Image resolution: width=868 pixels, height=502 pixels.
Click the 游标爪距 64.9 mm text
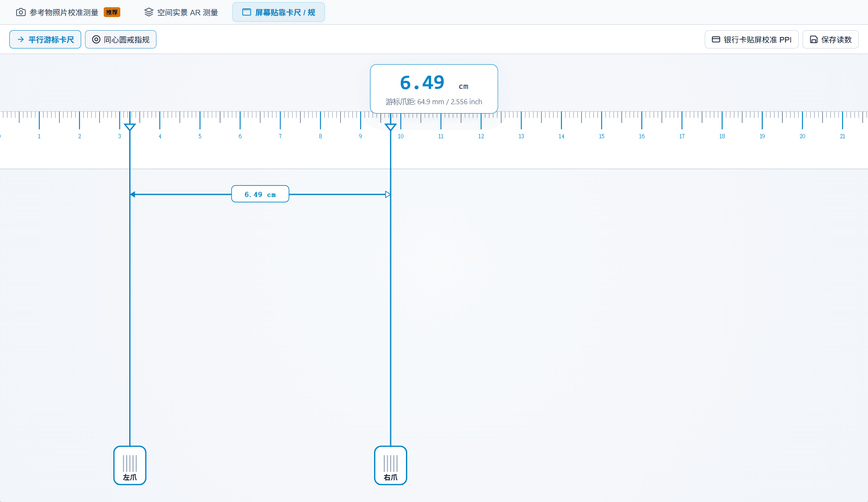434,102
